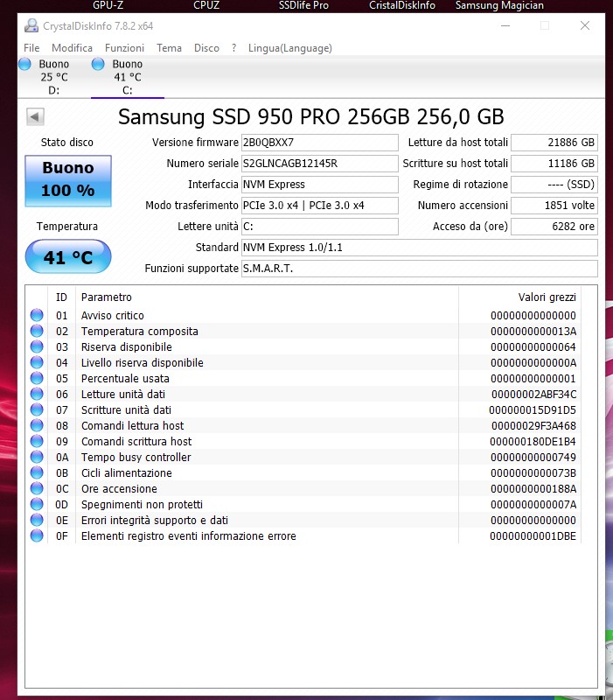Click raw value 00000002ABF34C
The image size is (613, 700).
point(533,395)
